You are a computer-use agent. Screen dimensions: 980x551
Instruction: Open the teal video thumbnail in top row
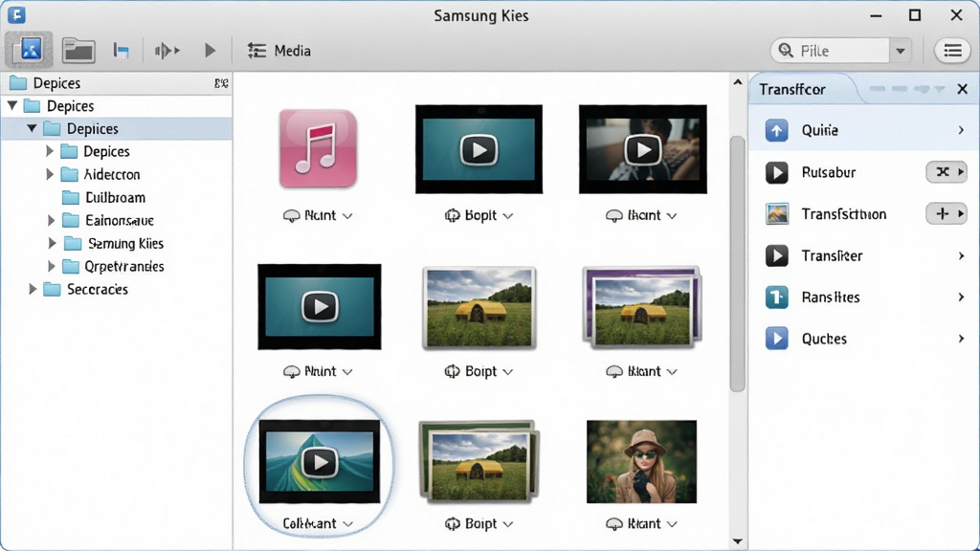click(x=479, y=149)
